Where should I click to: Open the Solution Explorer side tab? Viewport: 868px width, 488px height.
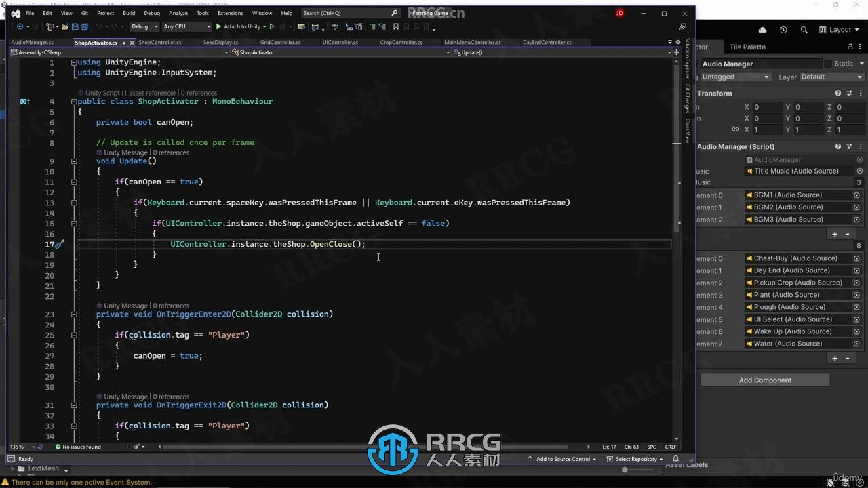pyautogui.click(x=687, y=58)
